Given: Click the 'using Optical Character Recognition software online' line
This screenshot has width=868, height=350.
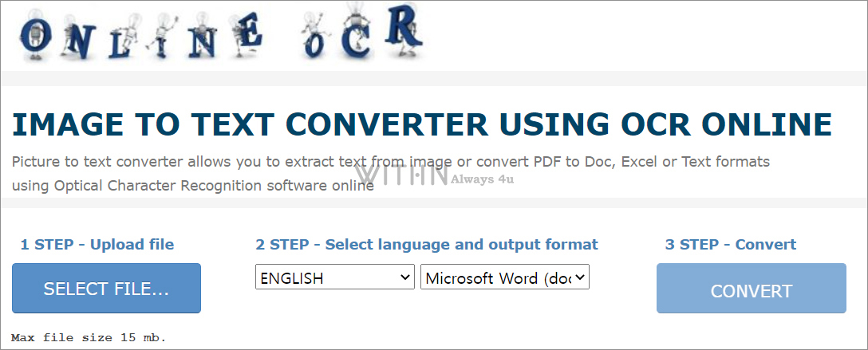Looking at the screenshot, I should [x=192, y=185].
